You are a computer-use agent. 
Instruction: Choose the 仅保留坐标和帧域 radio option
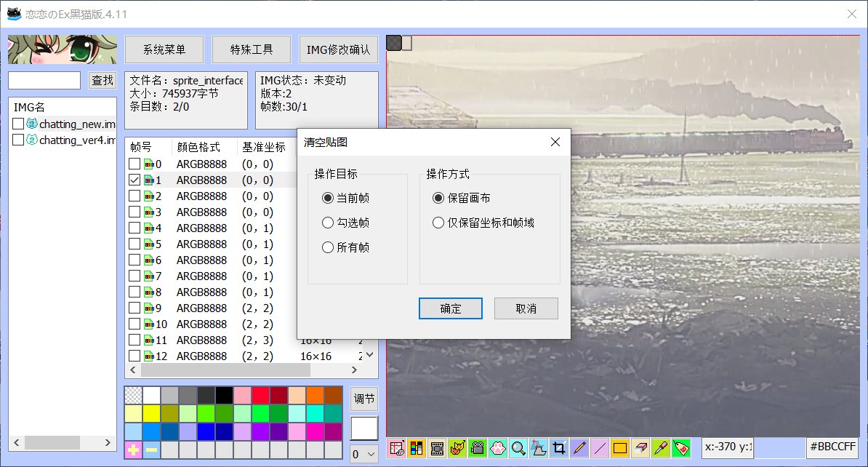click(438, 223)
